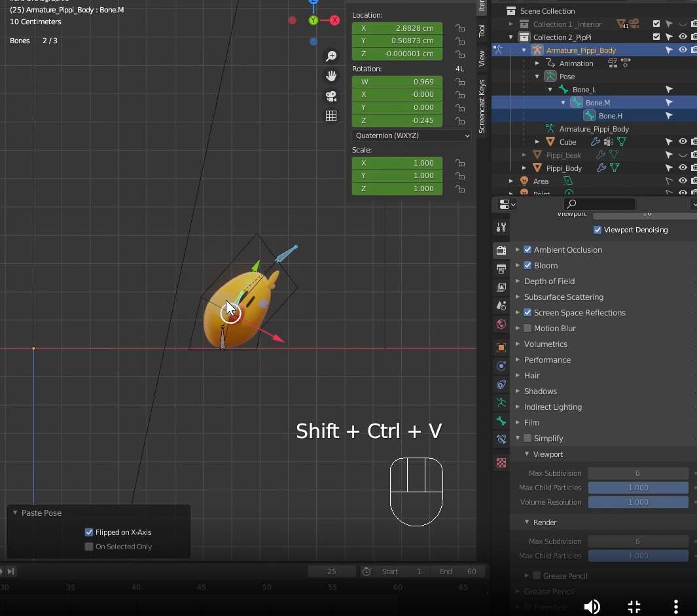The image size is (697, 616).
Task: Collapse the Paste Pose operator panel
Action: click(15, 513)
